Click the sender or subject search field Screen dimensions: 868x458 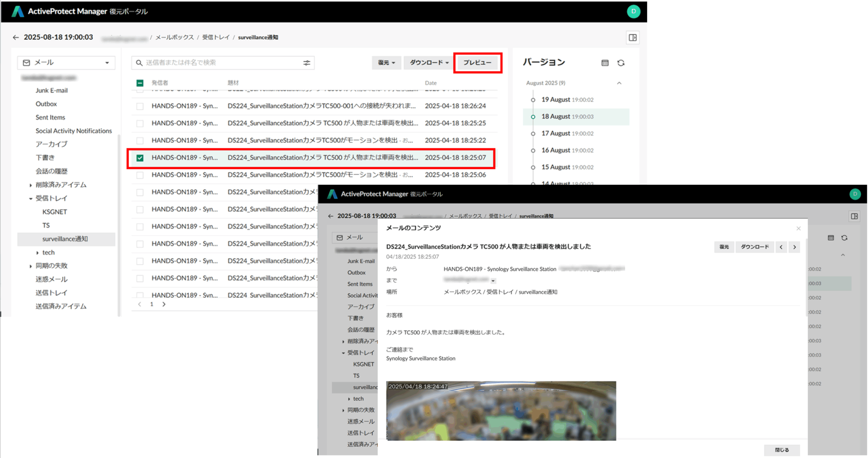point(222,63)
